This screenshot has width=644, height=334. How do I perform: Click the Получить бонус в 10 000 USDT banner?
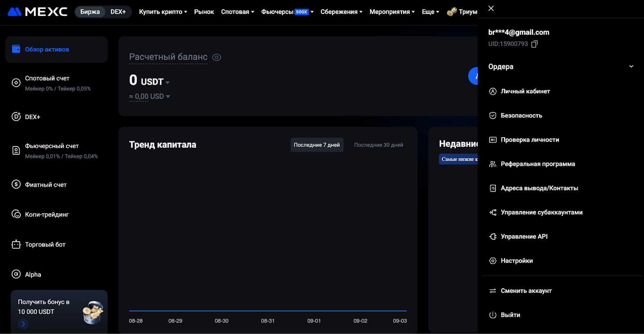tap(59, 312)
